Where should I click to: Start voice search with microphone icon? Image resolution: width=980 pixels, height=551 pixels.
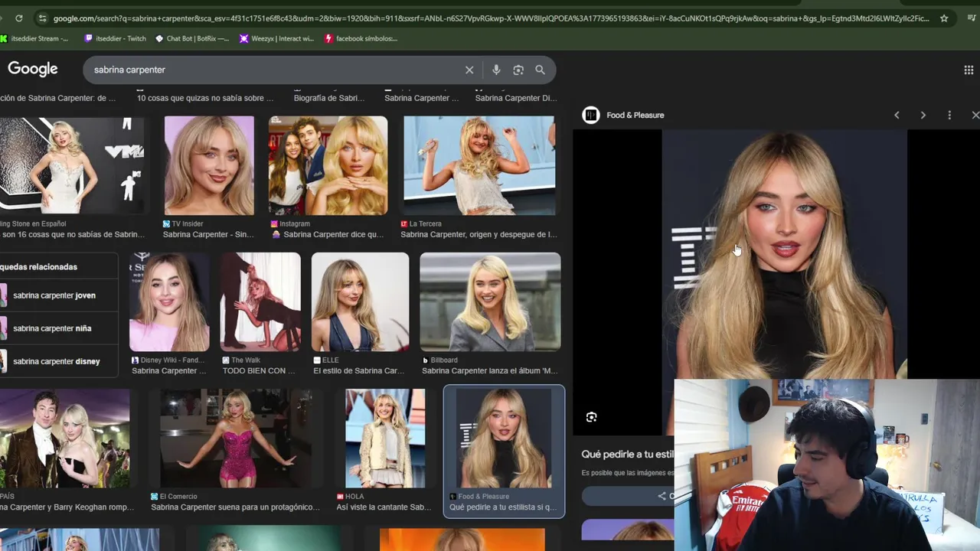(x=496, y=70)
